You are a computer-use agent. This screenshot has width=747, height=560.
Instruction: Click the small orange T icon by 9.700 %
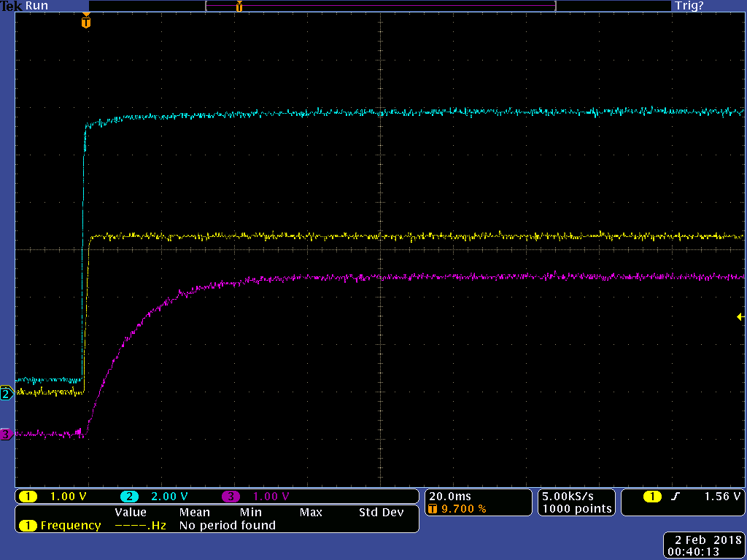tap(433, 509)
